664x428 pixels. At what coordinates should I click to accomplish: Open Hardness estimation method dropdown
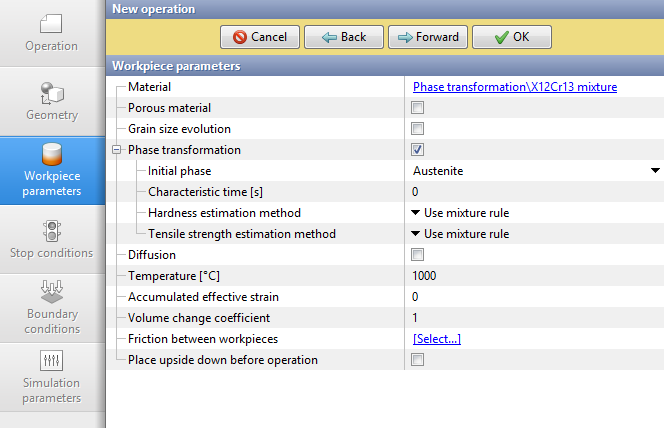click(460, 213)
